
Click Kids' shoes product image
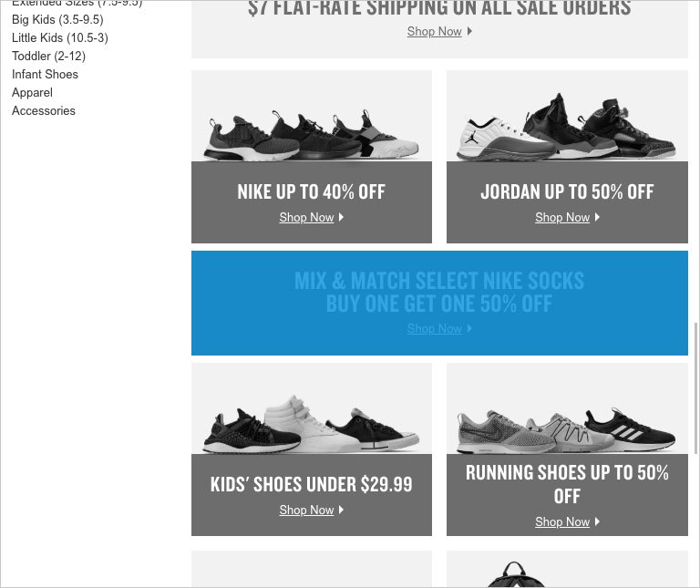(312, 408)
